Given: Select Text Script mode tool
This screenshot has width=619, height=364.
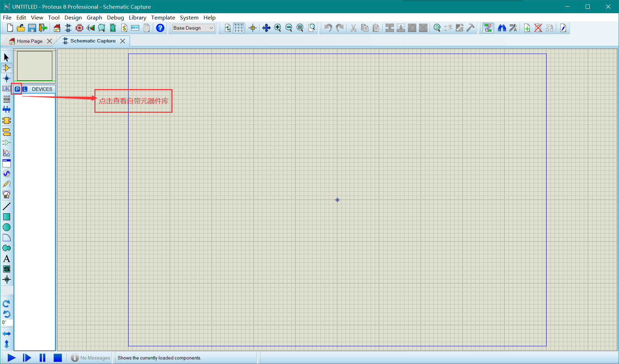Looking at the screenshot, I should click(x=7, y=99).
